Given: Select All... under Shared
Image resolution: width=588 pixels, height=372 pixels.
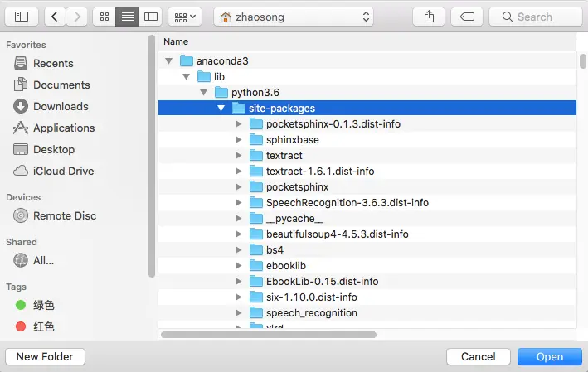Looking at the screenshot, I should coord(43,260).
